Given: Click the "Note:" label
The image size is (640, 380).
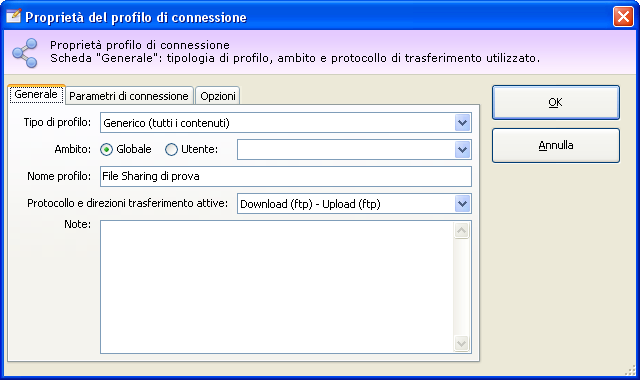Looking at the screenshot, I should (78, 224).
